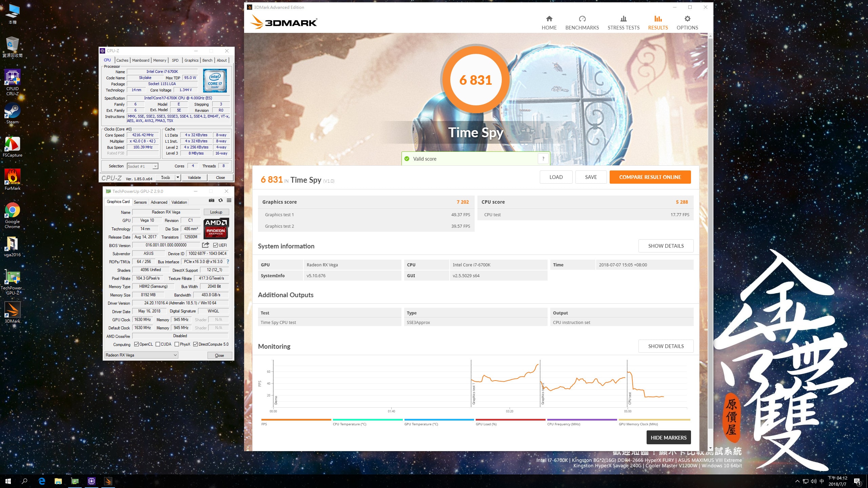Viewport: 868px width, 488px height.
Task: Switch to the Caches tab in CPU-Z
Action: tap(122, 60)
